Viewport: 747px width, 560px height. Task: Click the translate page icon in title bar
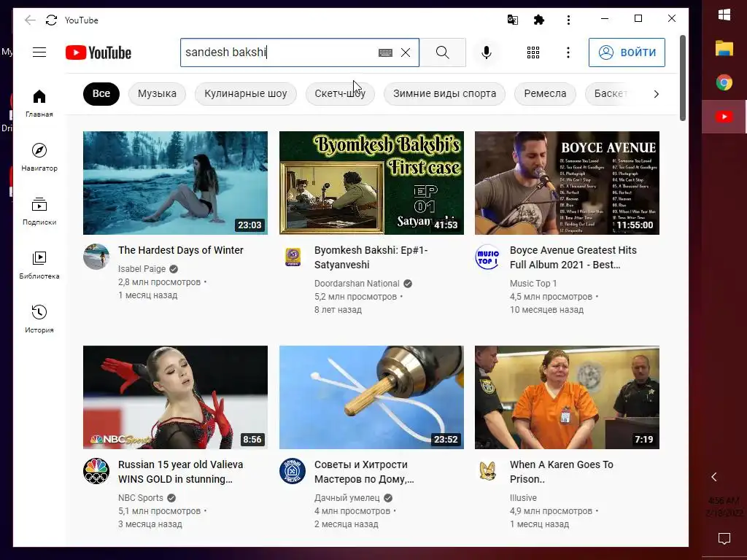click(x=513, y=20)
